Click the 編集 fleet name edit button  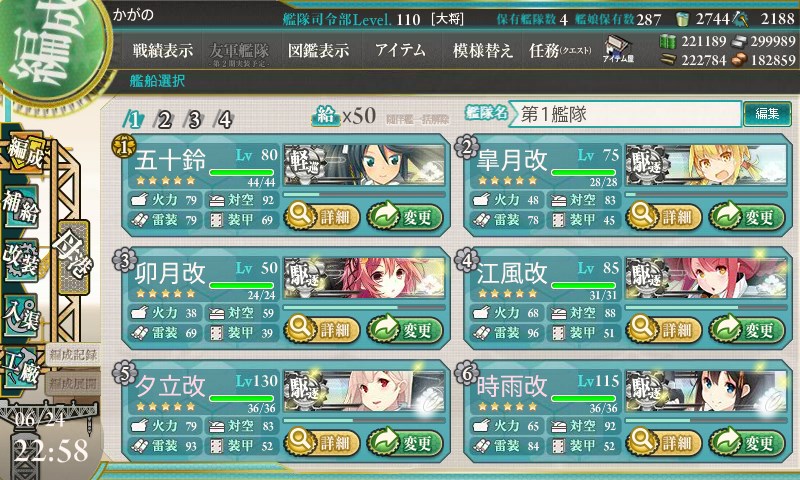pos(767,113)
